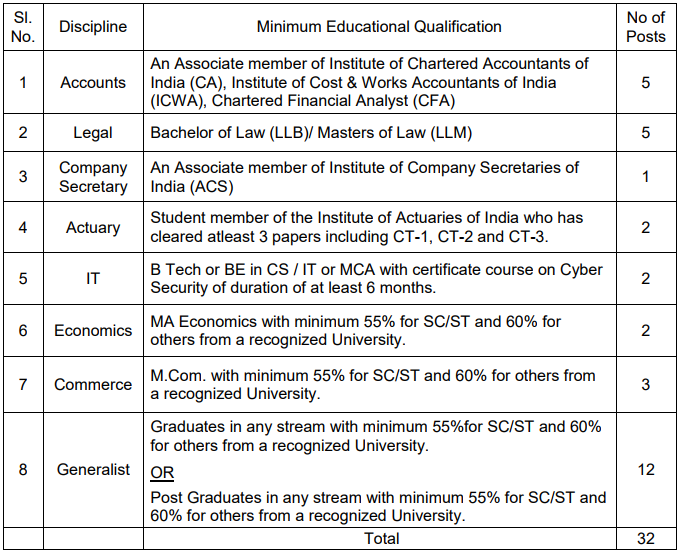Click the total posts value "32"

coord(645,539)
